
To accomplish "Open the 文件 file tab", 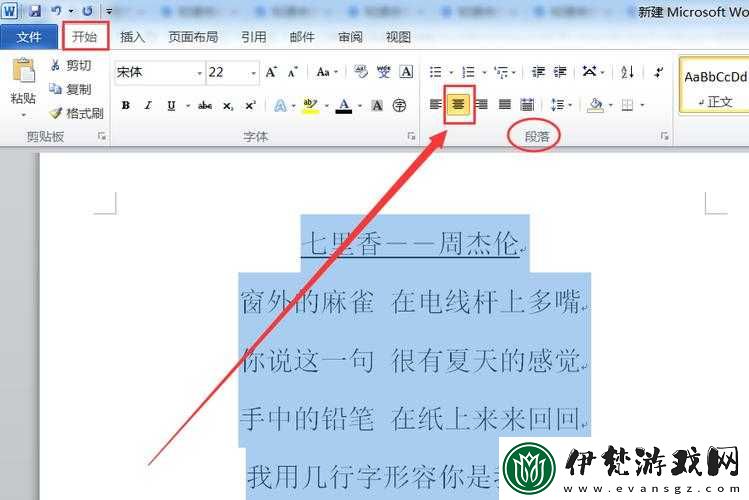I will tap(29, 37).
